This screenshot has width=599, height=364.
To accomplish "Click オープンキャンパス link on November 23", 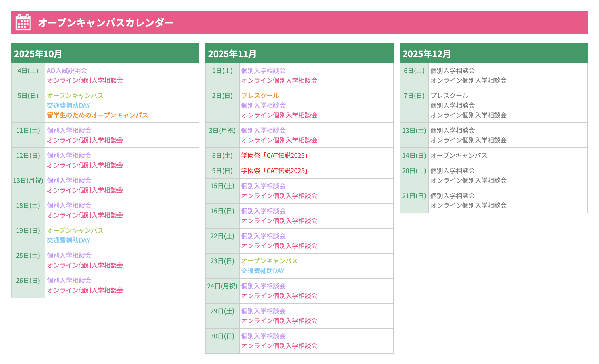I will point(269,261).
